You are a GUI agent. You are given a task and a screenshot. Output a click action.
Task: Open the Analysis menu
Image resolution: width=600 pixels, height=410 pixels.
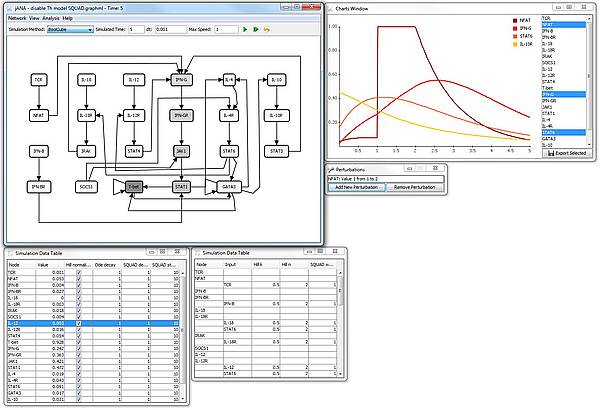[x=50, y=18]
